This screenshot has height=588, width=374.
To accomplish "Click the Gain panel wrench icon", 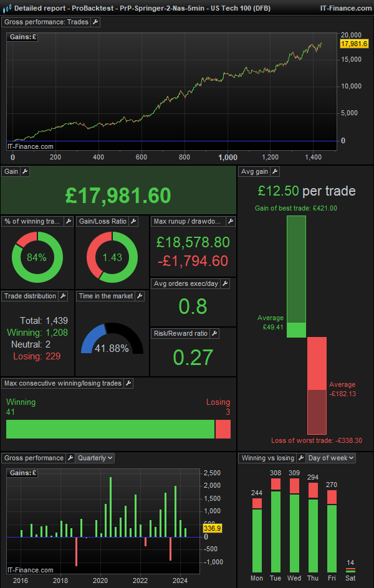I will (x=25, y=171).
